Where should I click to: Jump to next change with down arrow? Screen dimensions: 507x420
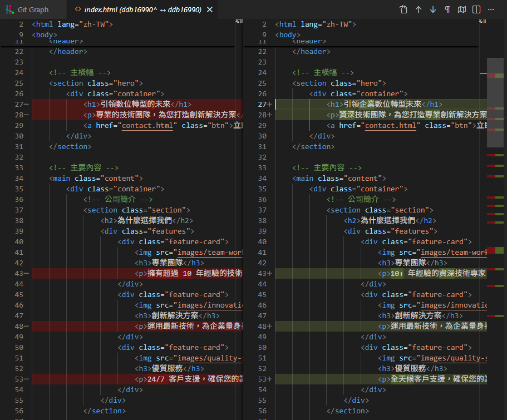click(433, 9)
